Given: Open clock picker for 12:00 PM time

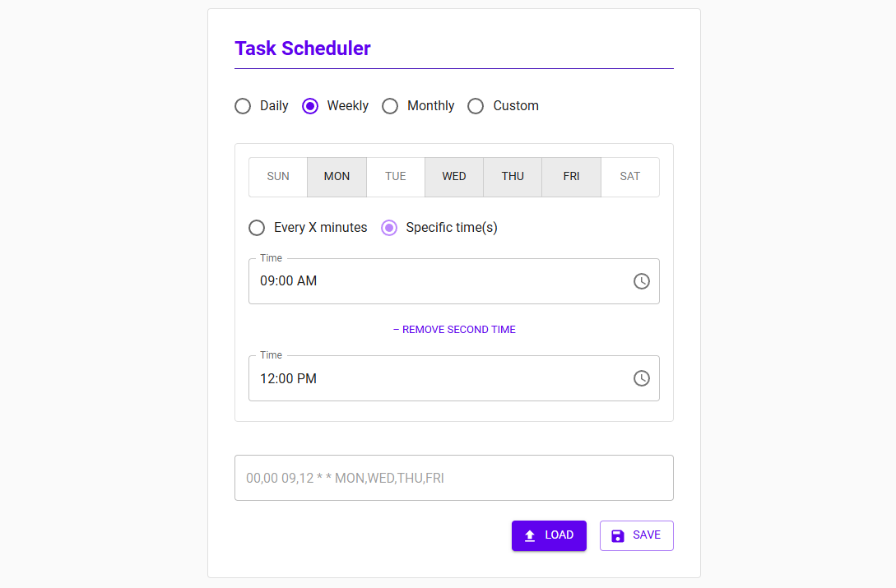Looking at the screenshot, I should pyautogui.click(x=642, y=378).
